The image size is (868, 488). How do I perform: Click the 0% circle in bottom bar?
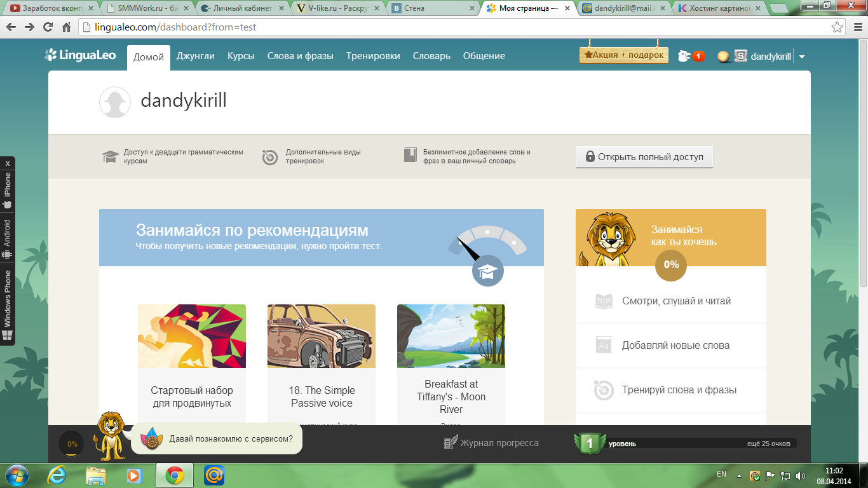click(72, 444)
